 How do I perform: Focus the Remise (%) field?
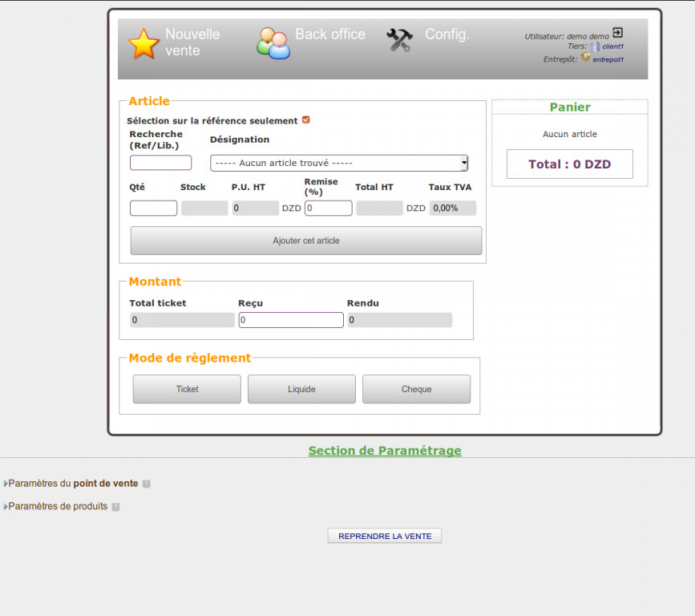[329, 208]
